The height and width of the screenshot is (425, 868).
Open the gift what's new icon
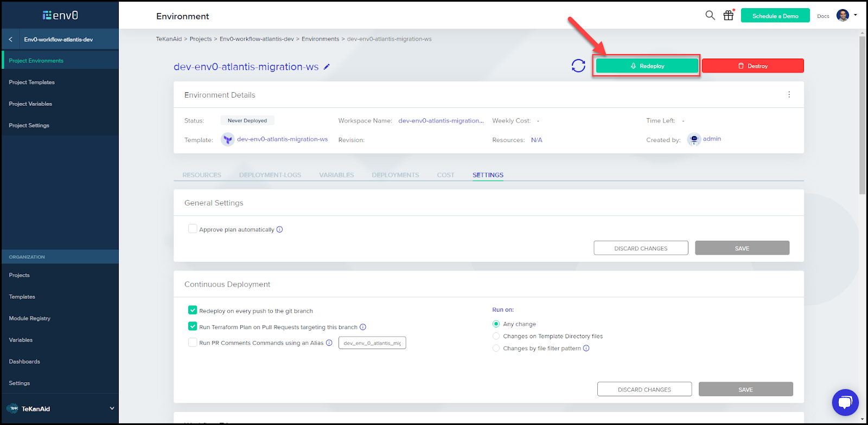point(729,15)
